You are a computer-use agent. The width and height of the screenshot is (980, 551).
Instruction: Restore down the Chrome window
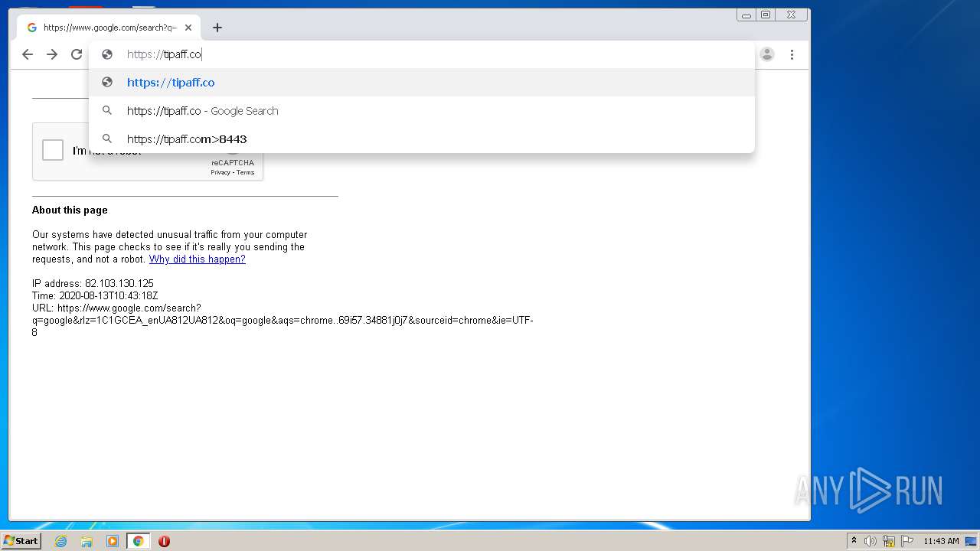coord(766,15)
